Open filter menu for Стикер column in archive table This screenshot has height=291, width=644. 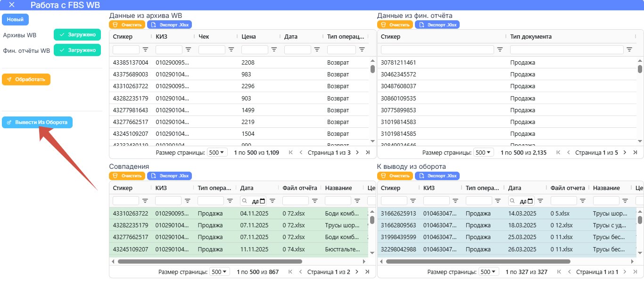(x=145, y=49)
